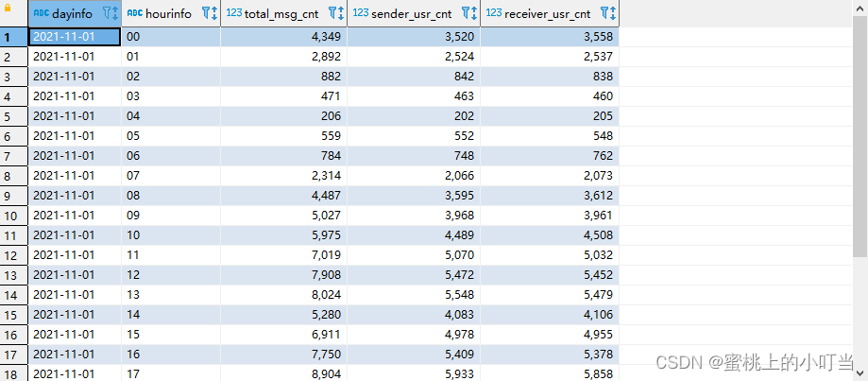868x381 pixels.
Task: Click receiver_usr_cnt cell 5,032
Action: tap(550, 255)
